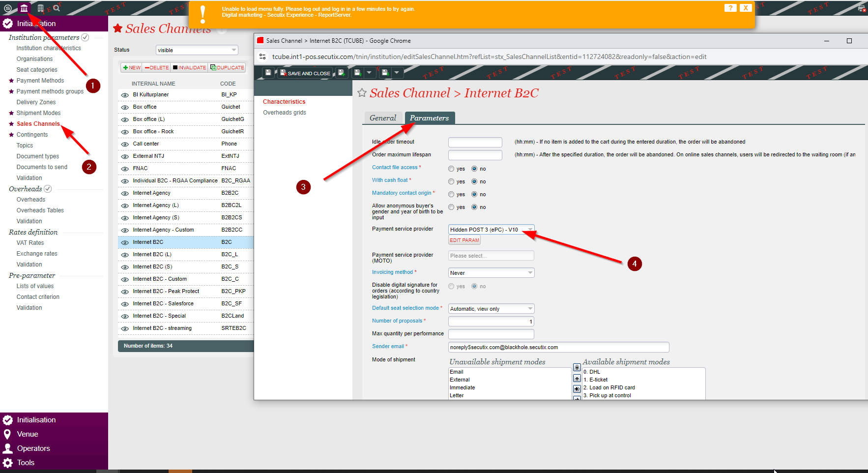The width and height of the screenshot is (868, 473).
Task: Move a shipment mode right with arrow control
Action: [x=576, y=388]
